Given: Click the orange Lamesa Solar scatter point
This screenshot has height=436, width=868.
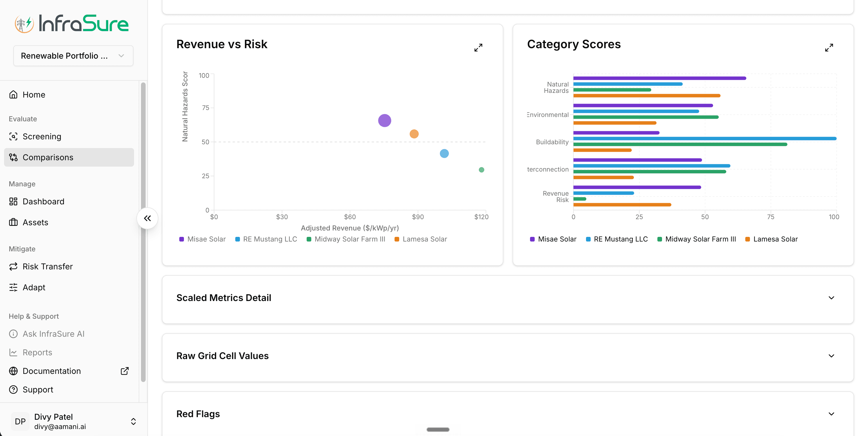Looking at the screenshot, I should point(414,134).
